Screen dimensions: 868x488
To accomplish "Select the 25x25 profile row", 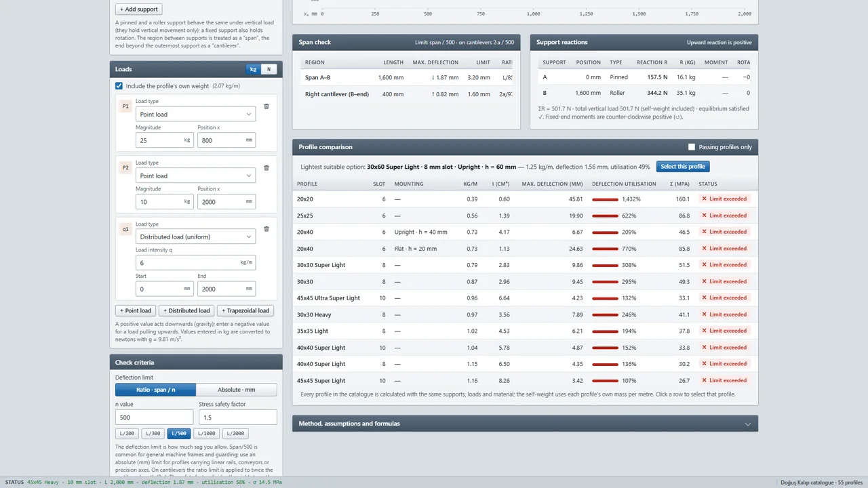I will click(x=525, y=216).
